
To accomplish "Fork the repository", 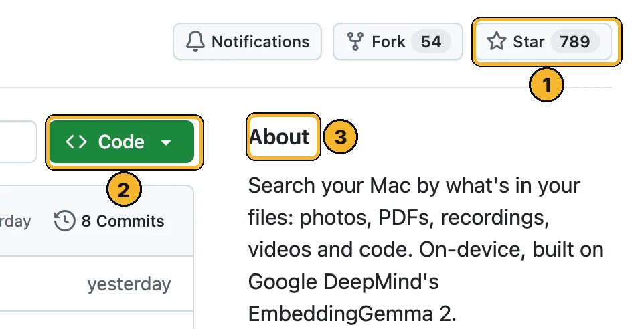I will [398, 41].
